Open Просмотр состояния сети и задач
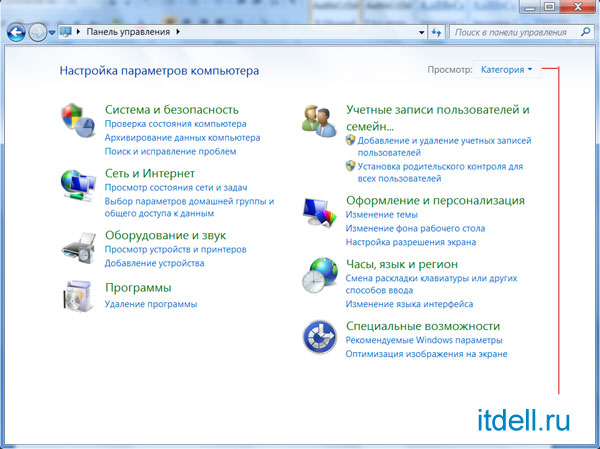The height and width of the screenshot is (449, 600). (x=176, y=188)
